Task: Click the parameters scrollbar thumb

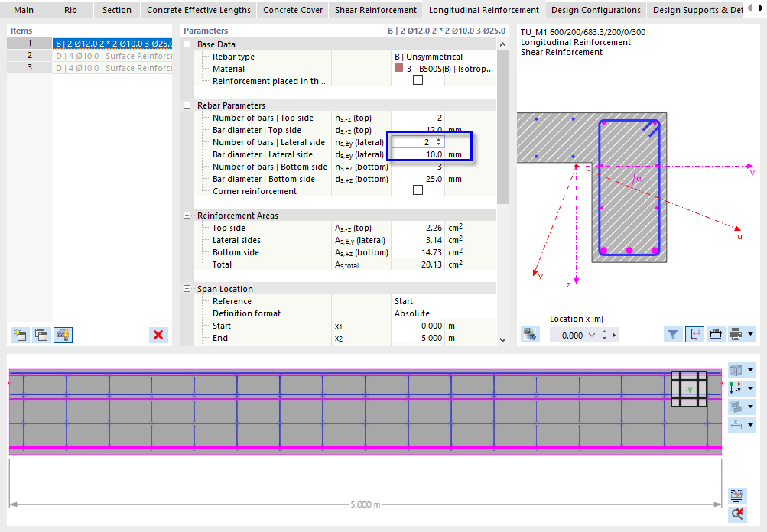Action: tap(503, 127)
